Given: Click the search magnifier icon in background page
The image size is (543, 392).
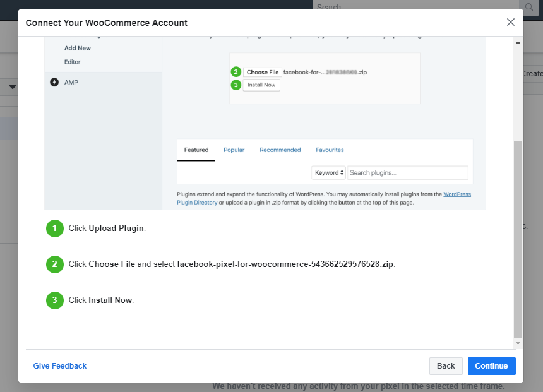Looking at the screenshot, I should (x=529, y=6).
